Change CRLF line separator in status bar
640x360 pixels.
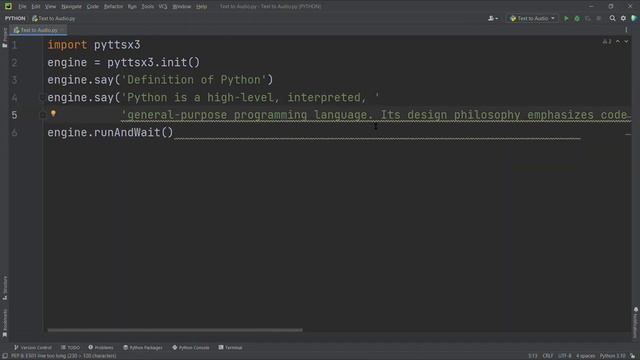click(x=548, y=356)
